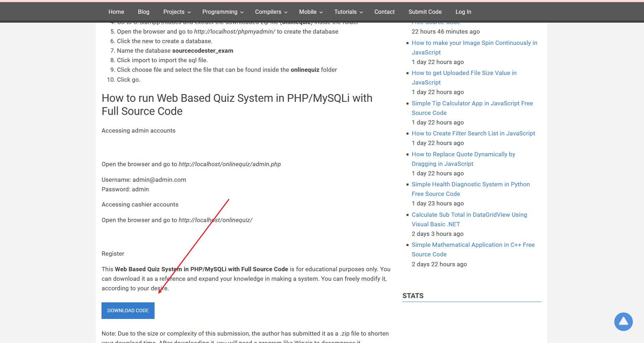Click the DOWNLOAD CODE button
This screenshot has width=644, height=343.
click(128, 310)
